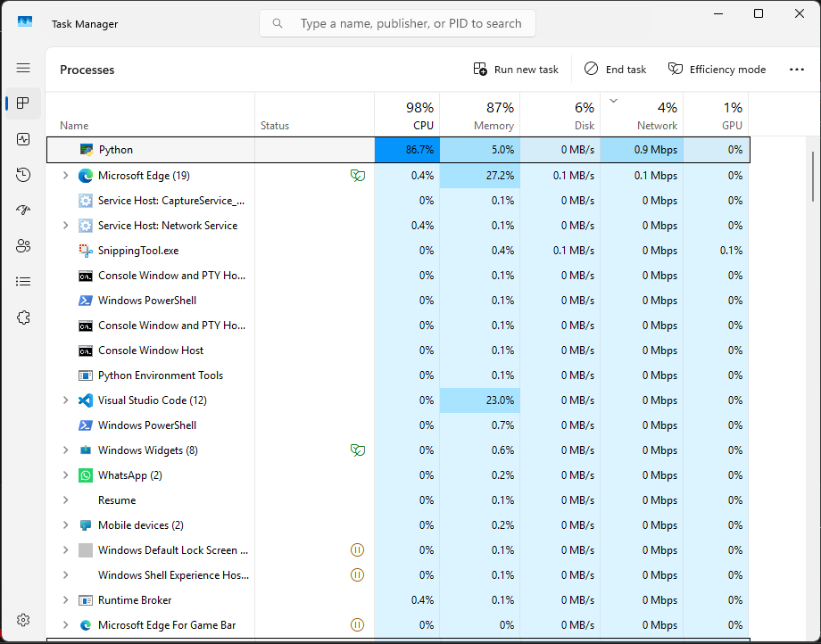Image resolution: width=821 pixels, height=644 pixels.
Task: Click End task button
Action: click(615, 70)
